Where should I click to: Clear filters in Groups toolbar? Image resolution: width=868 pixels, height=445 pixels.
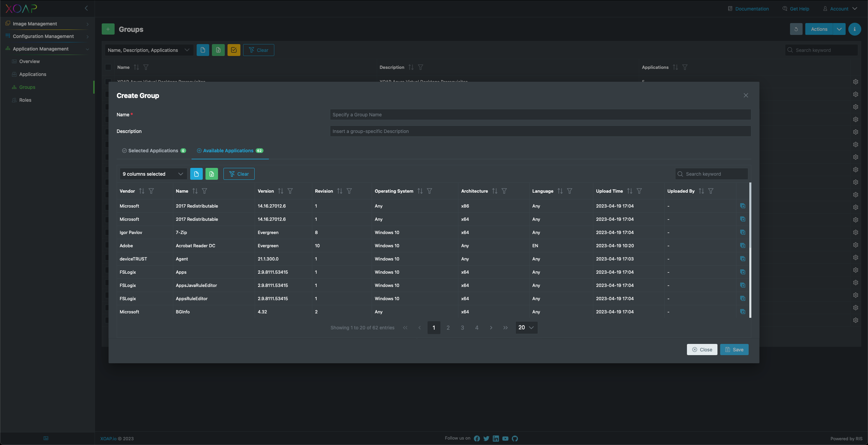pyautogui.click(x=258, y=50)
